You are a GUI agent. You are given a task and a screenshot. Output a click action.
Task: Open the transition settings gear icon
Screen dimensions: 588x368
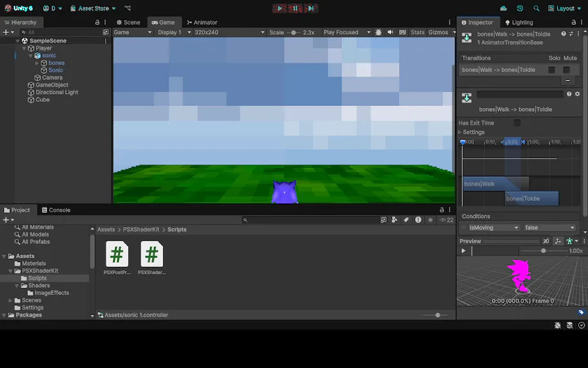click(578, 93)
